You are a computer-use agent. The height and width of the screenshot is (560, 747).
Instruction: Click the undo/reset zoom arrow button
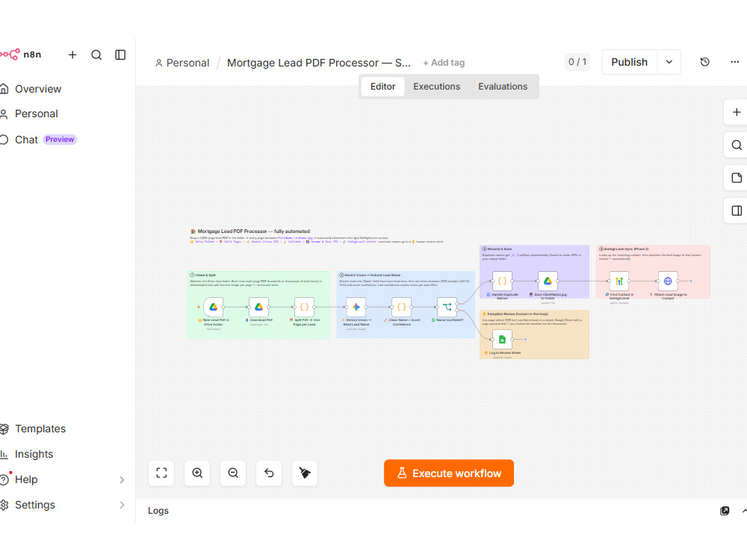pos(269,473)
